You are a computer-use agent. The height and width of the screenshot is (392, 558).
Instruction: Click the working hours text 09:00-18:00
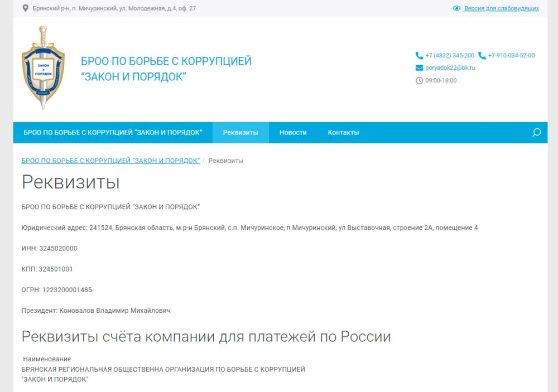coord(441,80)
